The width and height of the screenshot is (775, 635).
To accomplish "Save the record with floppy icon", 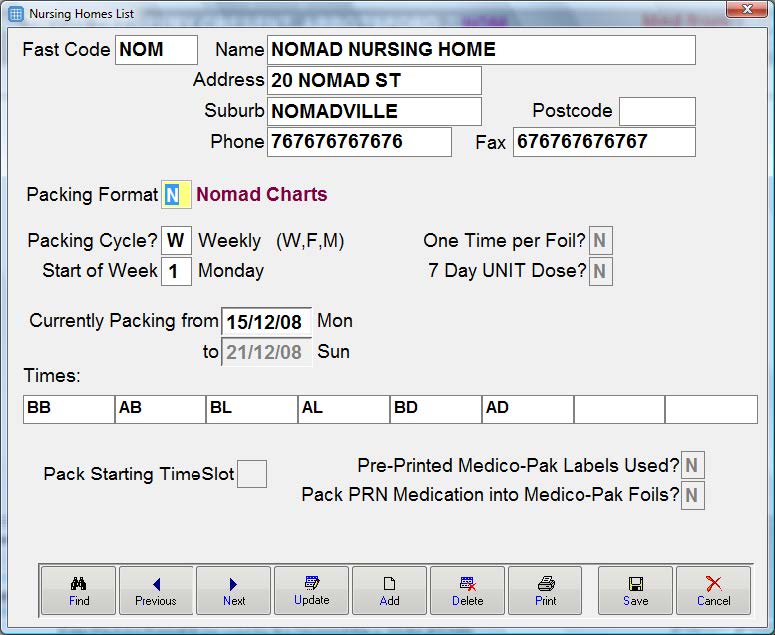I will pyautogui.click(x=635, y=591).
